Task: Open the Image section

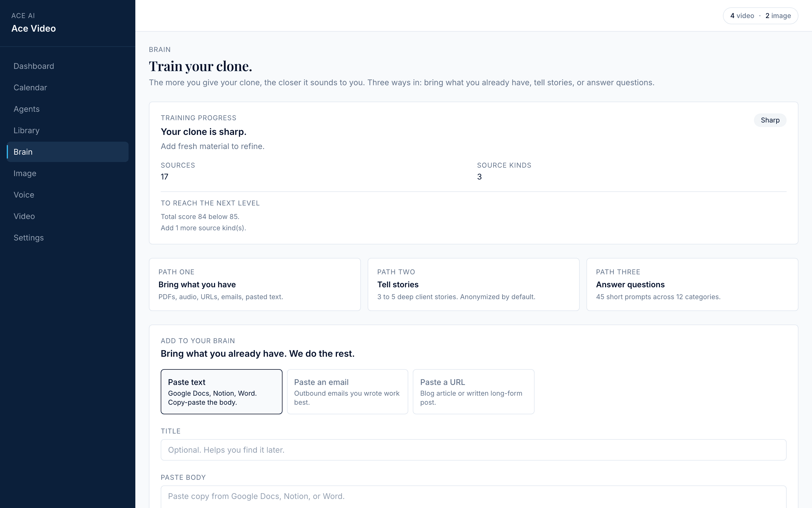Action: pyautogui.click(x=67, y=173)
